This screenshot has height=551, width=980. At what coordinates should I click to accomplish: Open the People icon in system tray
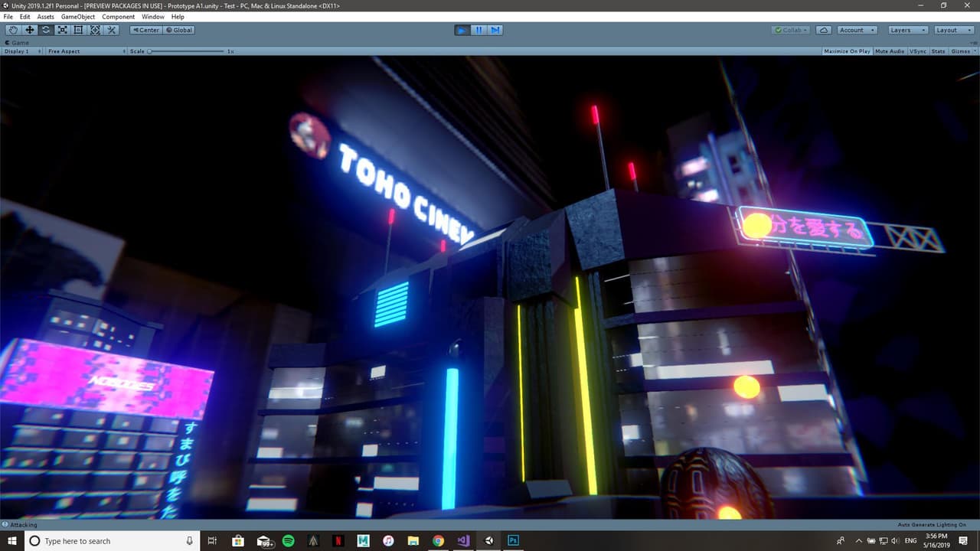[x=841, y=541]
